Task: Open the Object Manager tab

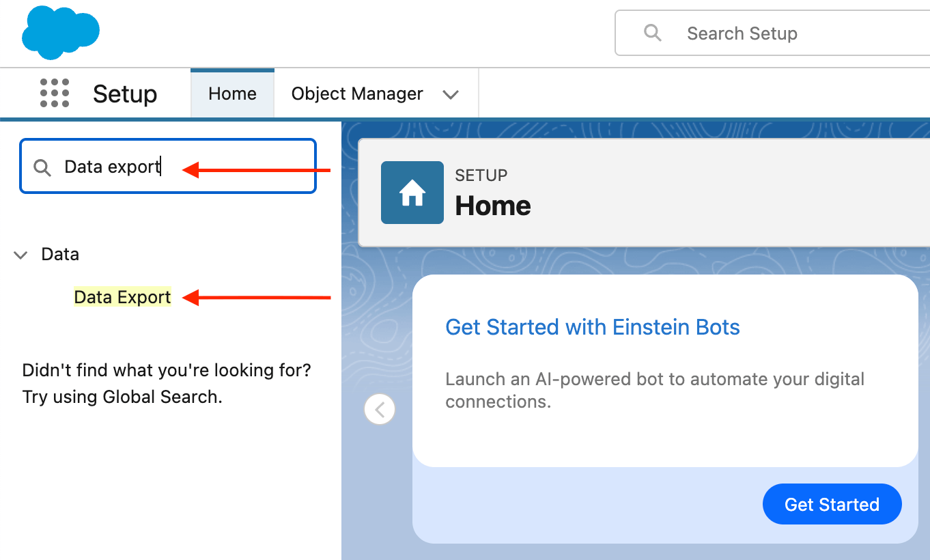Action: coord(356,94)
